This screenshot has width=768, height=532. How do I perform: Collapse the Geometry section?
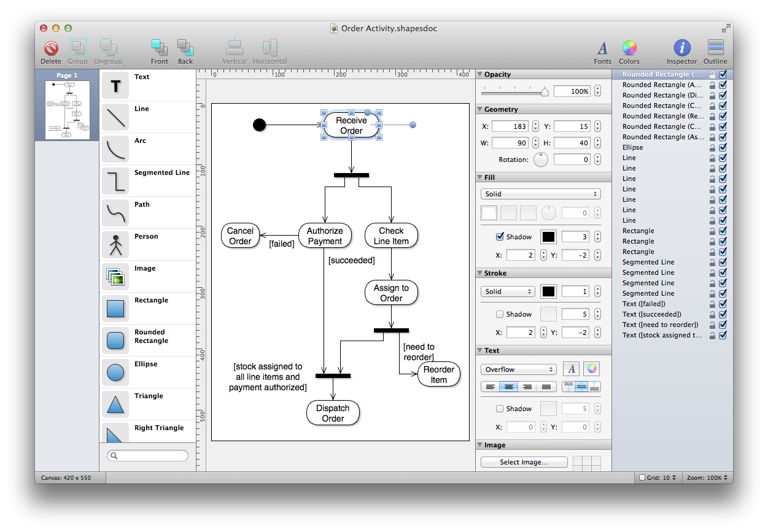click(481, 109)
